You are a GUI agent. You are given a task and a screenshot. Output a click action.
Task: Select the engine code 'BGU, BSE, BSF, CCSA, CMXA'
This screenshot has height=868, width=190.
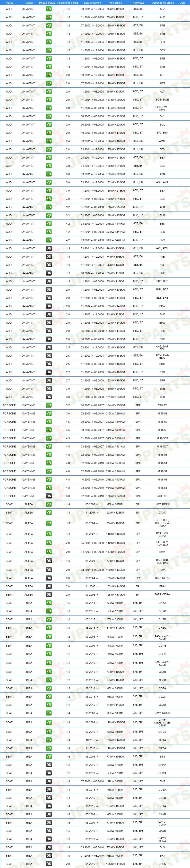click(162, 523)
